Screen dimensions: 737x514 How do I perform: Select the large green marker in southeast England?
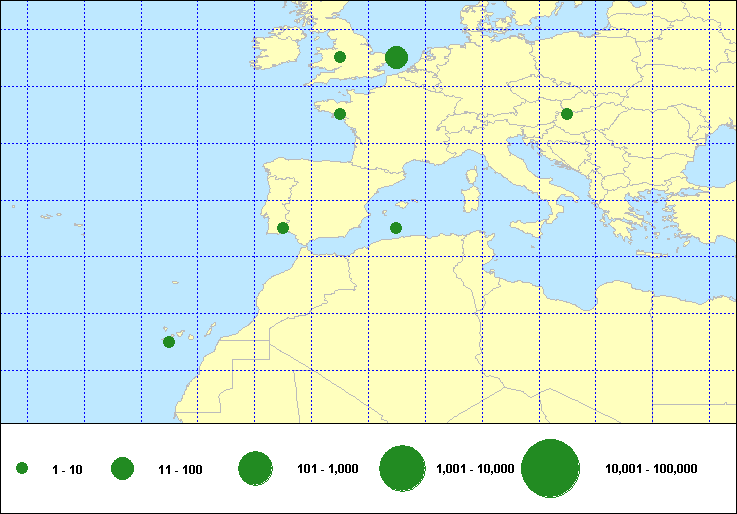[396, 58]
